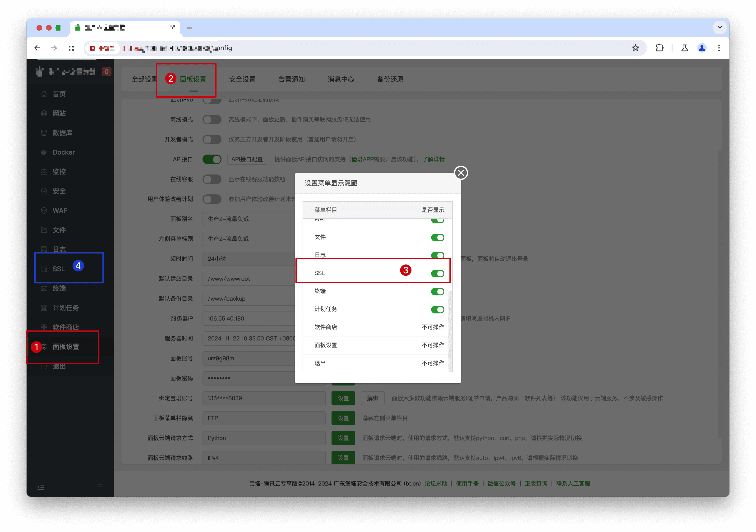
Task: Open the 计划任务 calendar icon in sidebar
Action: pos(44,308)
